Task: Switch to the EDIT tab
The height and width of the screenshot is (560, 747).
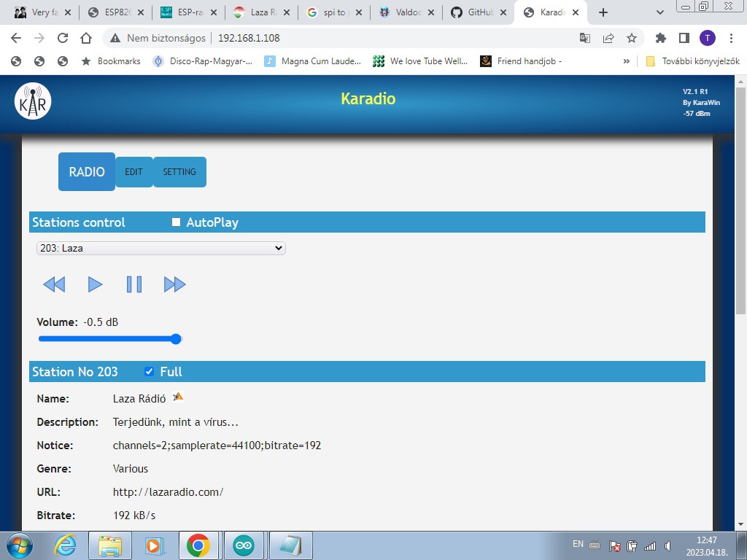Action: click(x=134, y=172)
